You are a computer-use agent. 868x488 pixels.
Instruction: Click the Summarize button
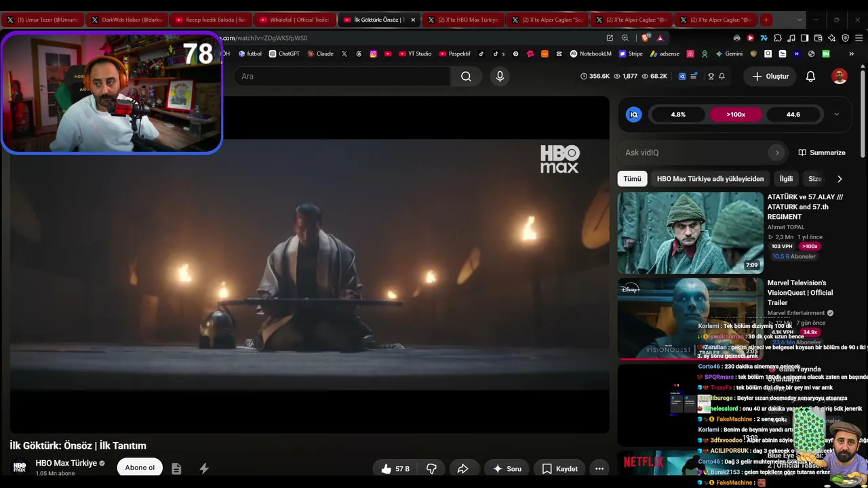tap(822, 152)
